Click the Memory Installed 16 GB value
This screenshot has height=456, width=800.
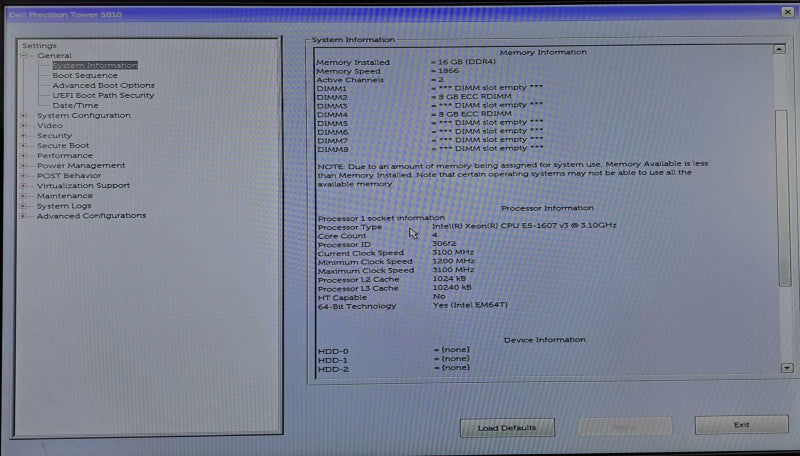[466, 62]
